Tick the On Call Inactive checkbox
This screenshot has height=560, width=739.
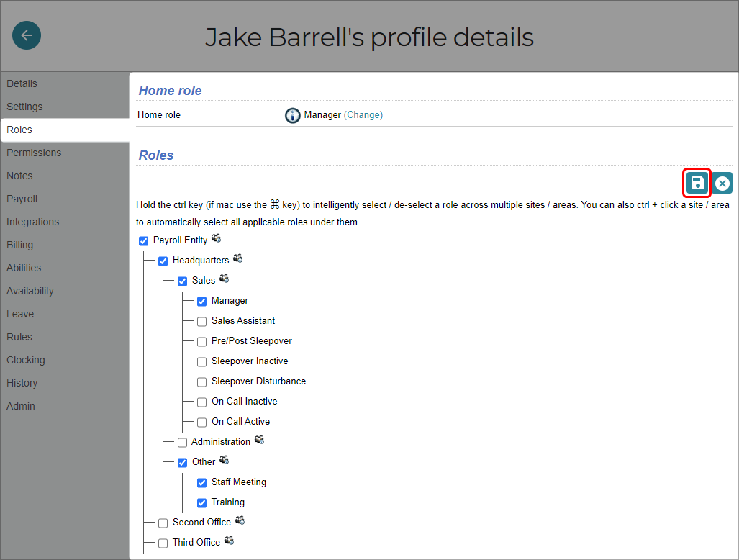pos(201,402)
